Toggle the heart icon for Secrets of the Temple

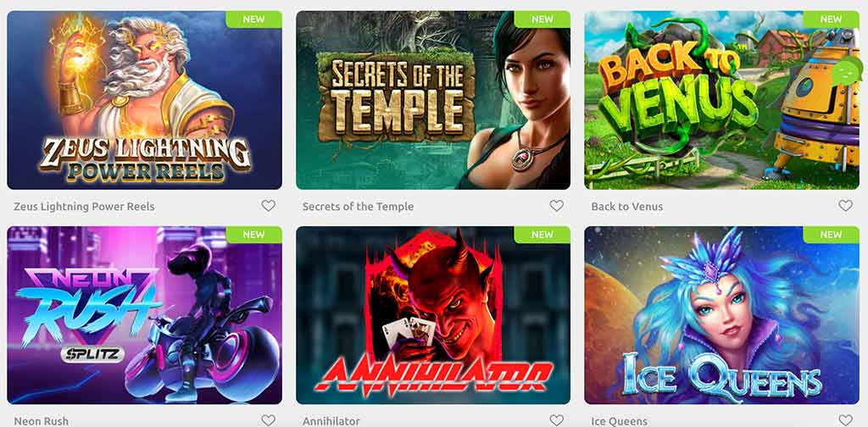point(556,206)
